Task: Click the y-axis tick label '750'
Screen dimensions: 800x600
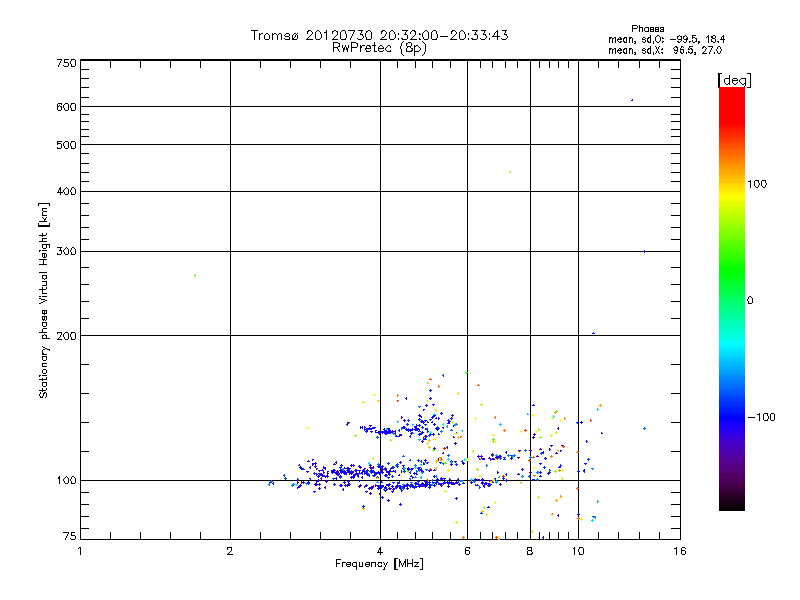Action: 66,63
